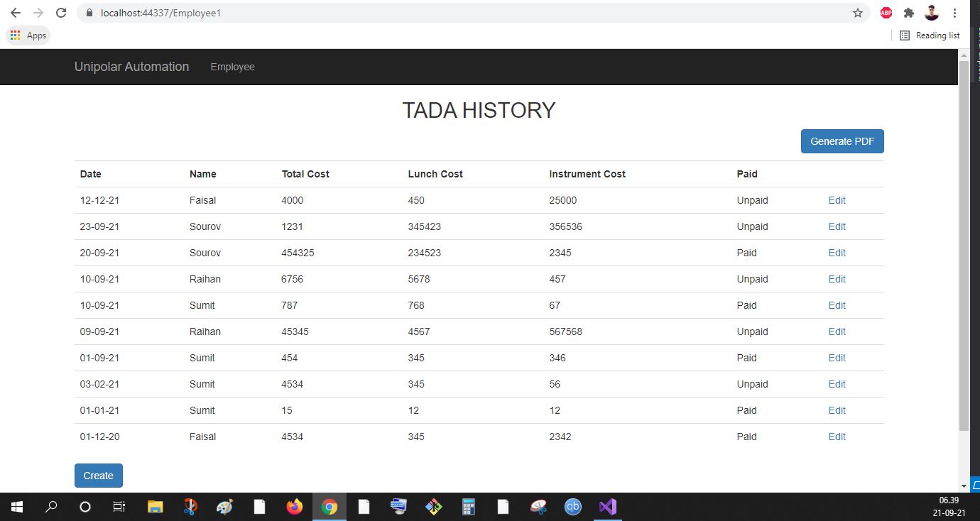Image resolution: width=980 pixels, height=521 pixels.
Task: Click the Unipolar Automation brand link
Action: click(x=131, y=66)
